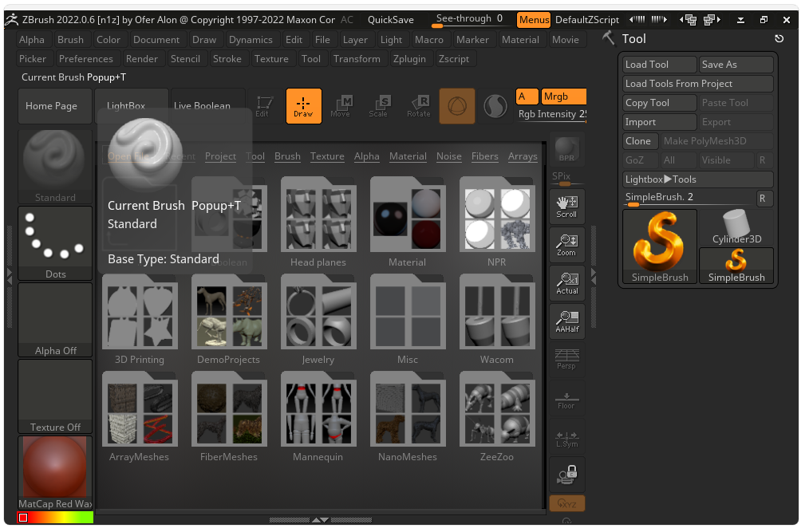
Task: Adjust the Rgb Intensity slider
Action: pos(550,114)
